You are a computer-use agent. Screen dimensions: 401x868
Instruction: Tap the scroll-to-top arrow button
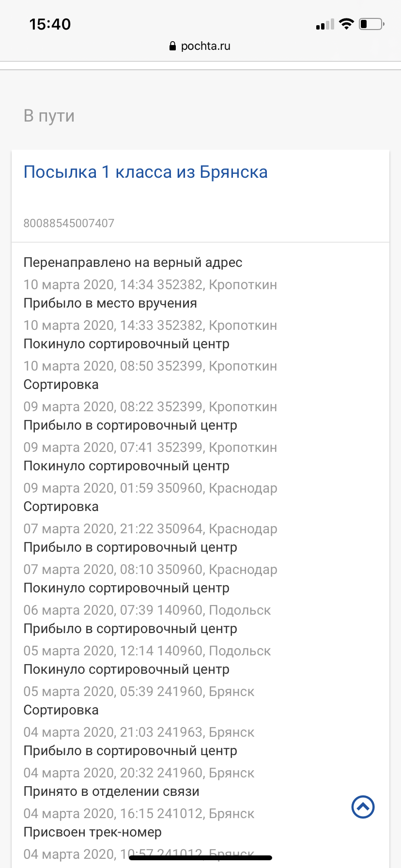(x=363, y=807)
